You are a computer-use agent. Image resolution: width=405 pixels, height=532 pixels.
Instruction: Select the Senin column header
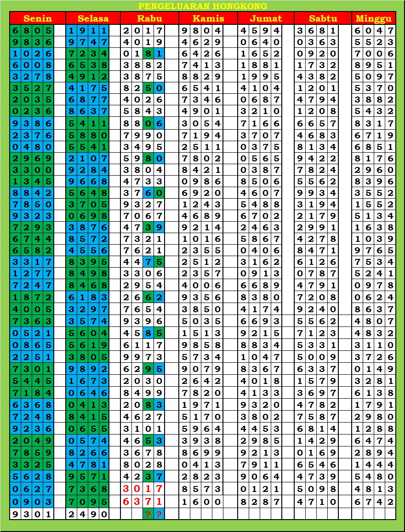click(37, 18)
